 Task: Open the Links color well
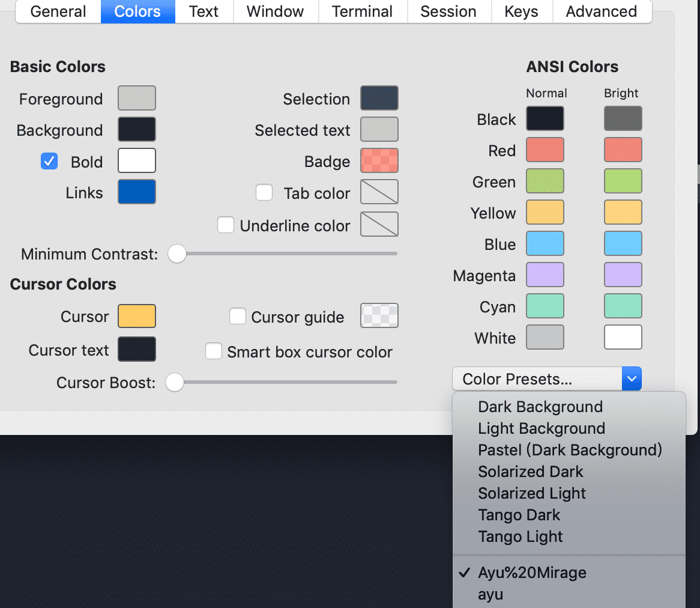[x=137, y=192]
